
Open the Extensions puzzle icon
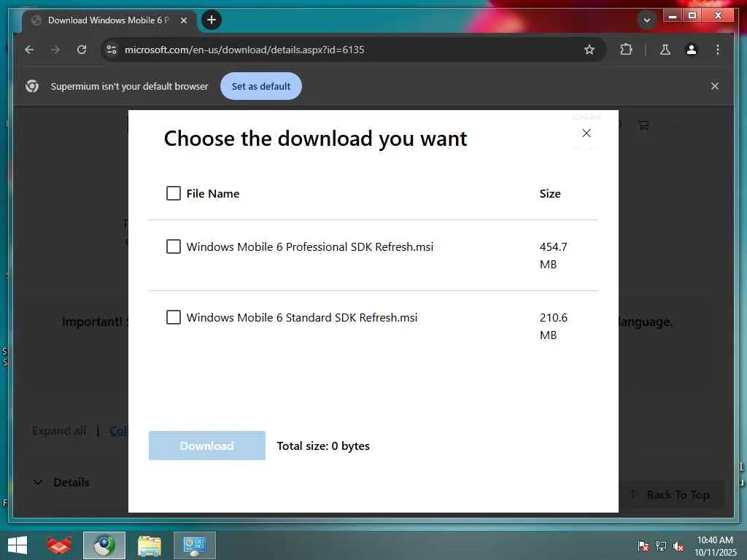coord(626,50)
